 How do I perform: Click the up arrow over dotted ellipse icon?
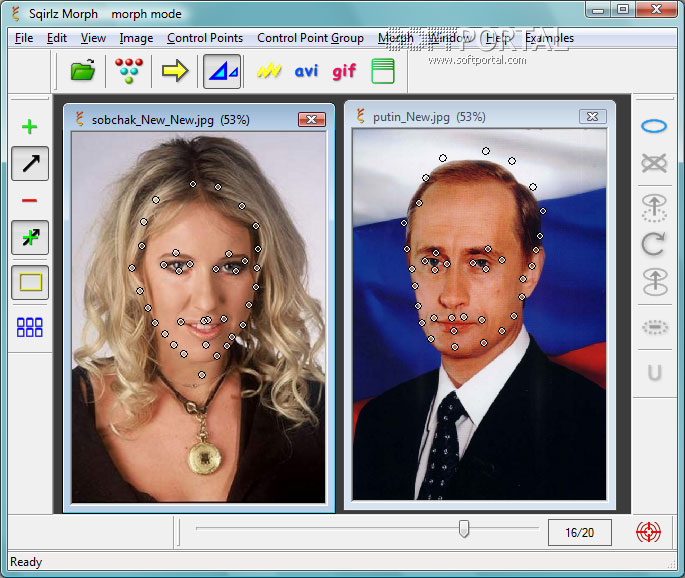(x=654, y=208)
